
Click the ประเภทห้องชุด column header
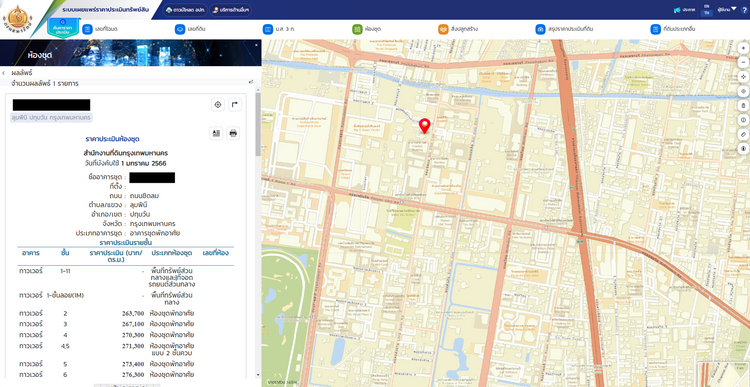[172, 252]
